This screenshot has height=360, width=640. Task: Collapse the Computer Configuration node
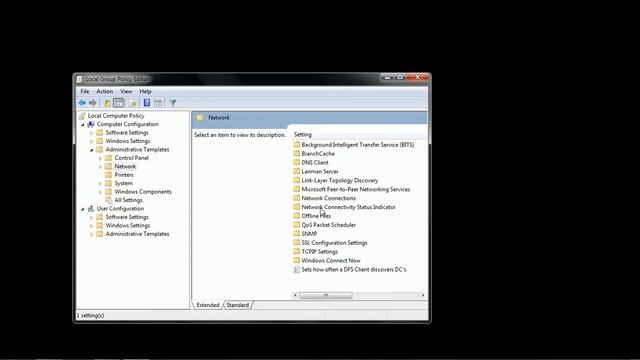83,124
